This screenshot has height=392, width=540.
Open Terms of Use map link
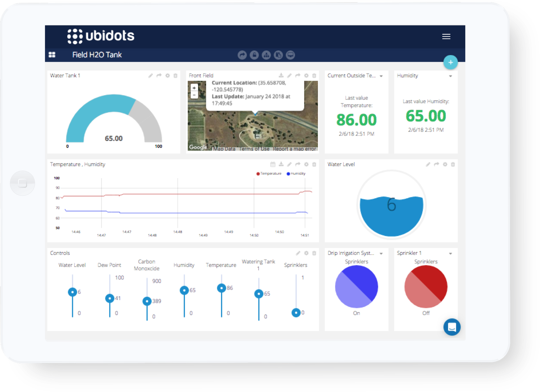point(254,149)
